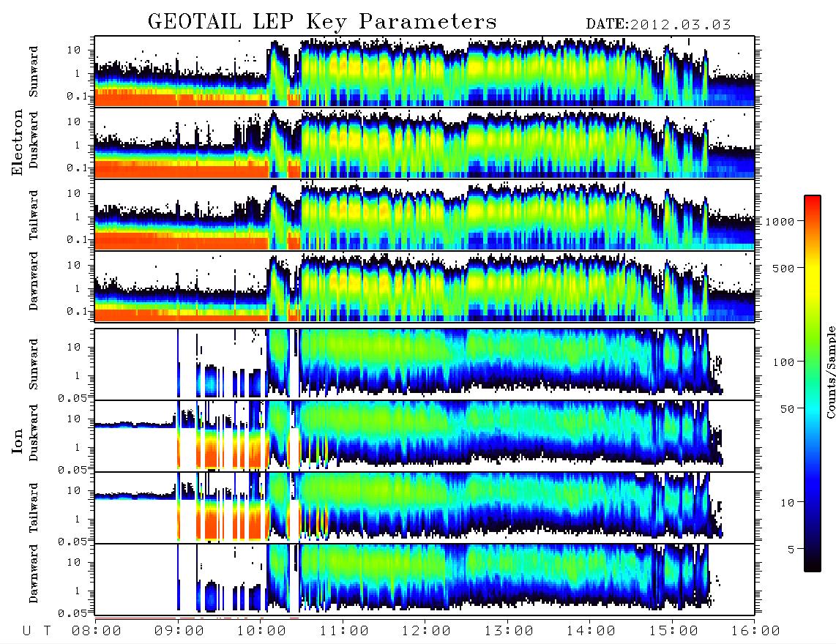836x644 pixels.
Task: Click the date label "DATE:2012.03.03"
Action: tap(658, 24)
